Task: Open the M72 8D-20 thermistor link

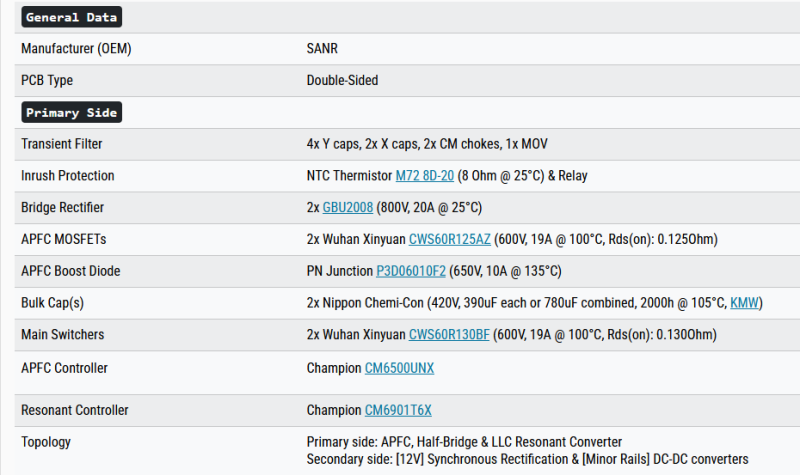Action: 424,176
